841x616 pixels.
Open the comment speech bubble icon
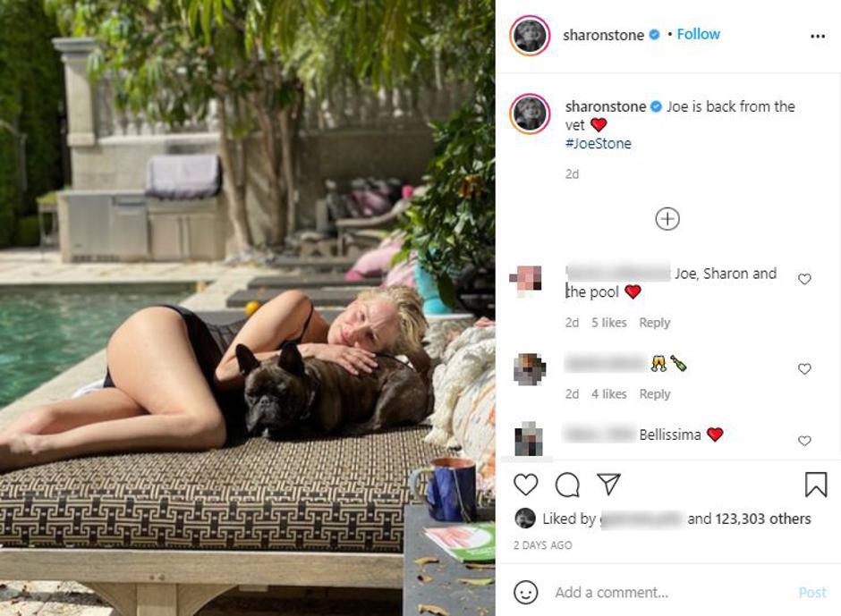click(567, 485)
